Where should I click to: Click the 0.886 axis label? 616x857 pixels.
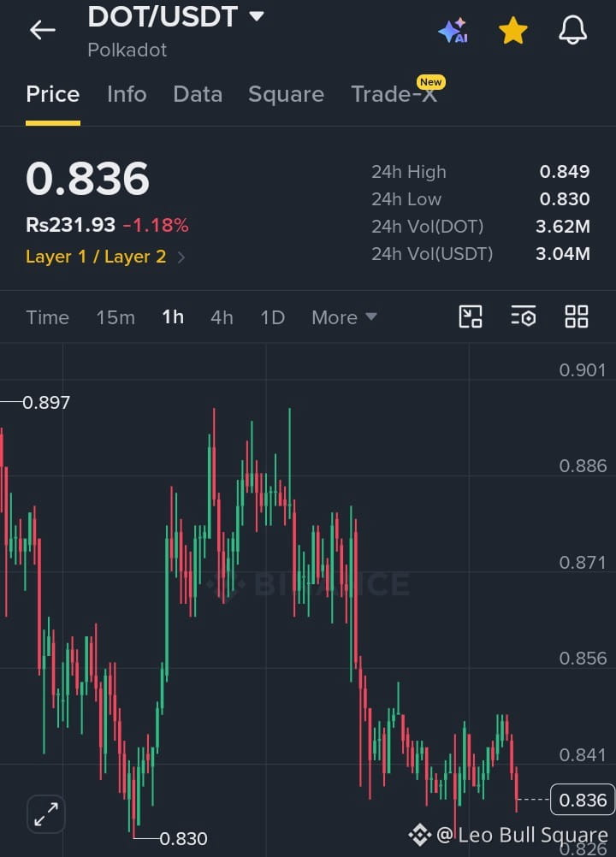click(582, 465)
